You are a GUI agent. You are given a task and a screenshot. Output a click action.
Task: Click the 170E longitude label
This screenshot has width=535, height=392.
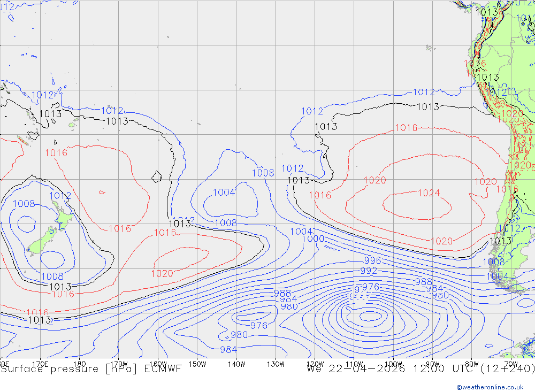click(x=40, y=364)
